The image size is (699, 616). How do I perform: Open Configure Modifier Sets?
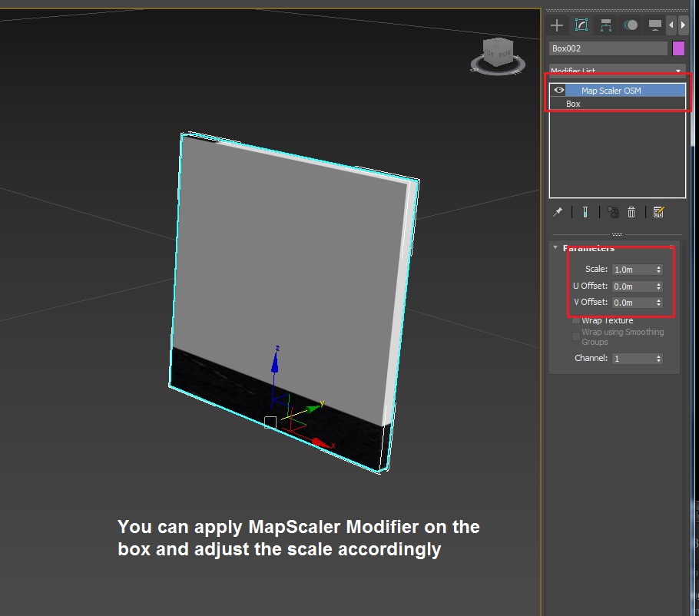coord(658,211)
